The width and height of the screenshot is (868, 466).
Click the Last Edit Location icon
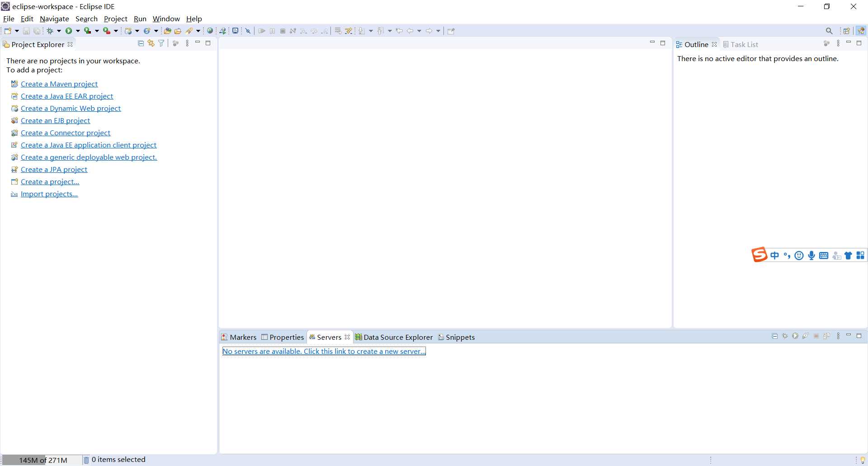pos(399,31)
